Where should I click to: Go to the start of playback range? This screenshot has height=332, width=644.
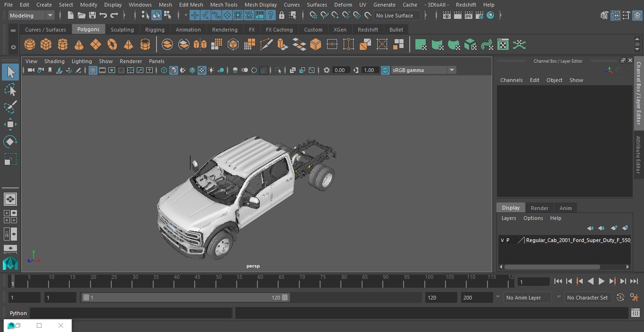558,281
